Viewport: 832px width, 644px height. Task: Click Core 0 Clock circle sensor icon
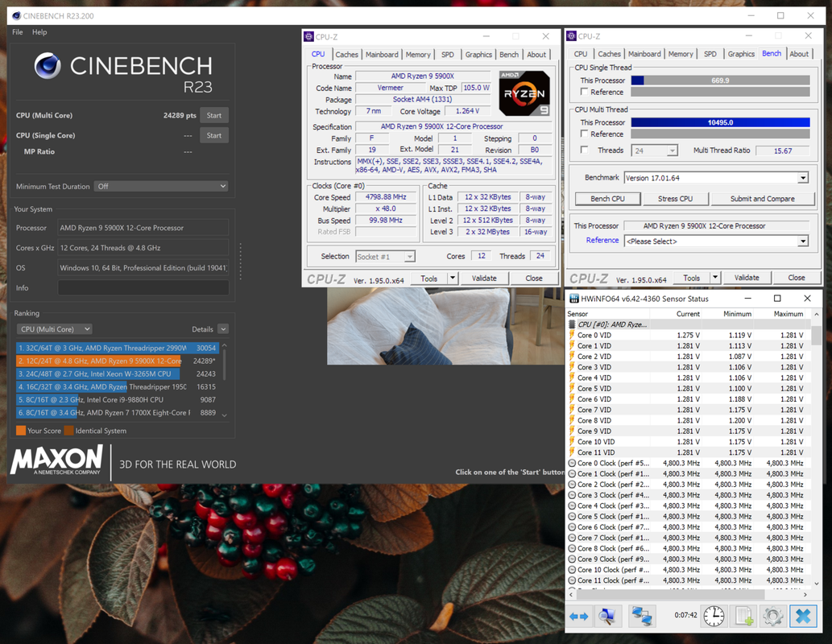[572, 463]
